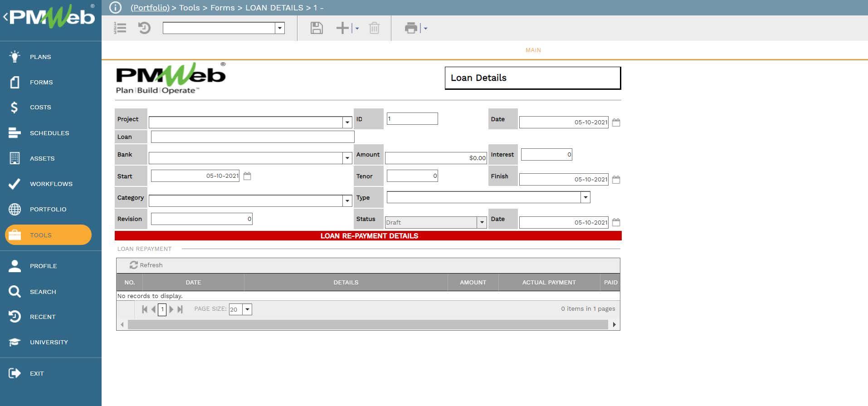Click the numbered list icon in toolbar

(x=120, y=28)
